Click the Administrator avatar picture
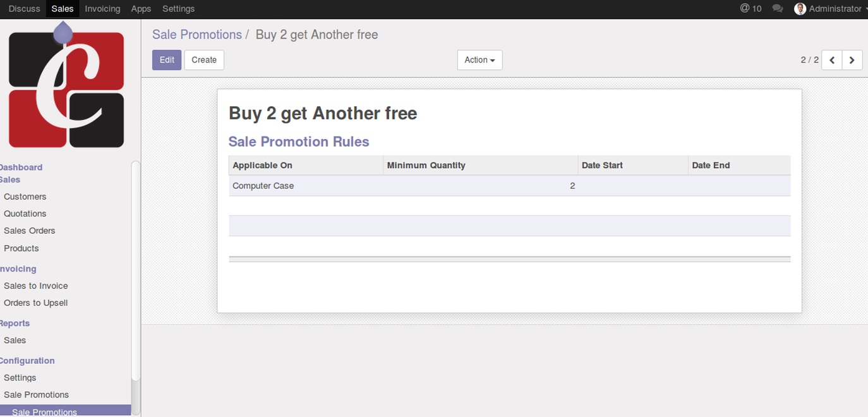Screen dimensions: 868x417 tap(800, 9)
